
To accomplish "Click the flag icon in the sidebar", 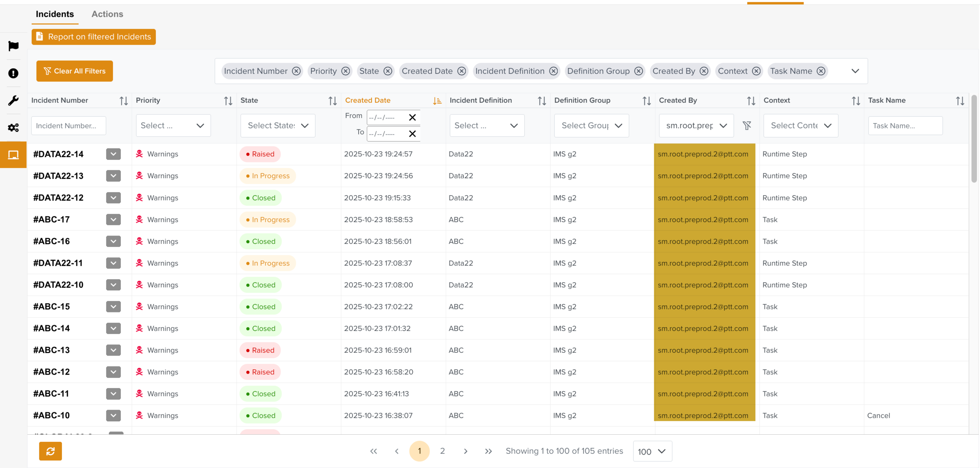I will 13,46.
